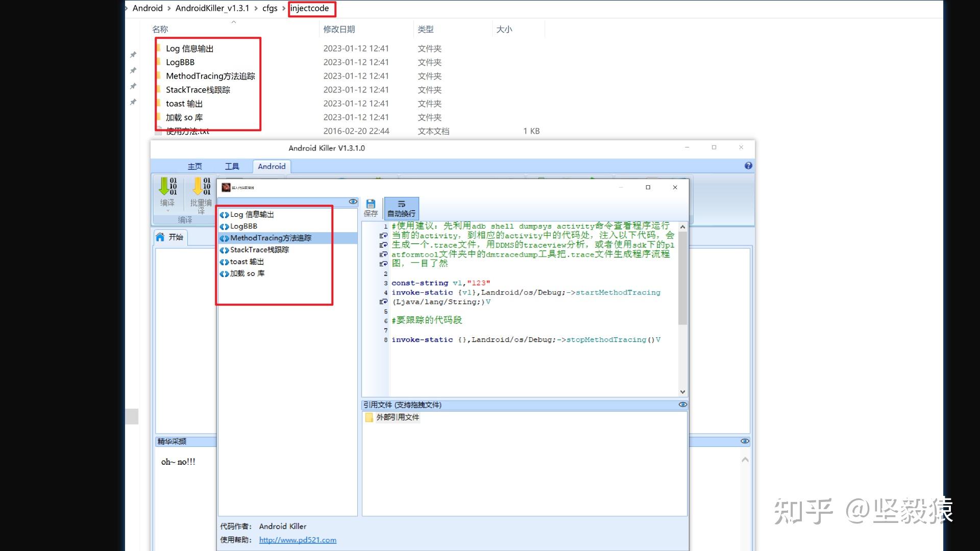Click 'cfgs' breadcrumb segment
This screenshot has height=551, width=980.
coord(269,8)
